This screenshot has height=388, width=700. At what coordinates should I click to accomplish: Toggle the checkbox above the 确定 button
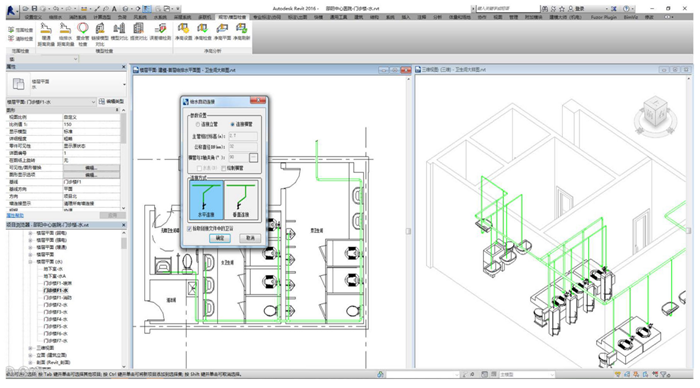pyautogui.click(x=189, y=229)
